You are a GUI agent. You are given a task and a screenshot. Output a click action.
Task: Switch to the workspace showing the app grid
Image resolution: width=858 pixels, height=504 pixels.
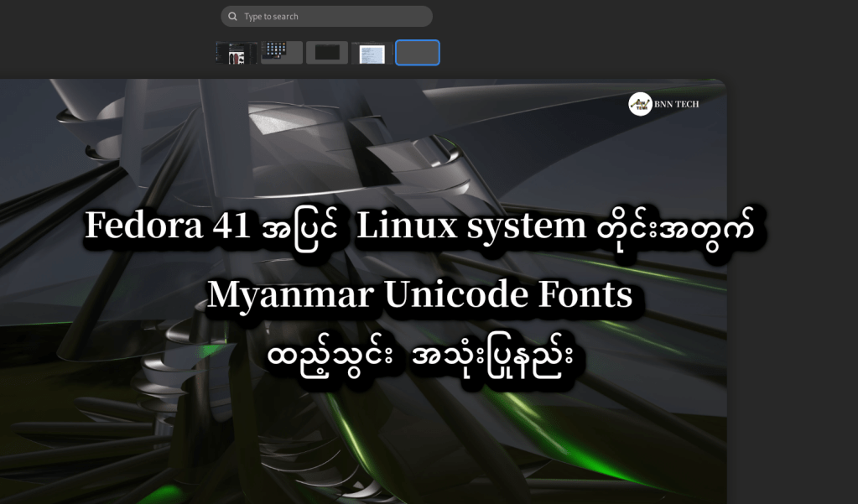coord(282,52)
